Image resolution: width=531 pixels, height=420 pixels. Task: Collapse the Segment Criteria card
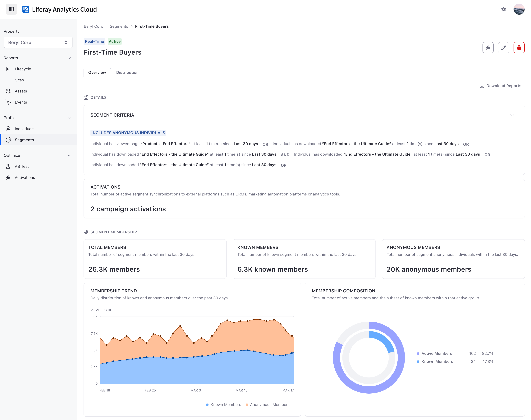click(512, 115)
